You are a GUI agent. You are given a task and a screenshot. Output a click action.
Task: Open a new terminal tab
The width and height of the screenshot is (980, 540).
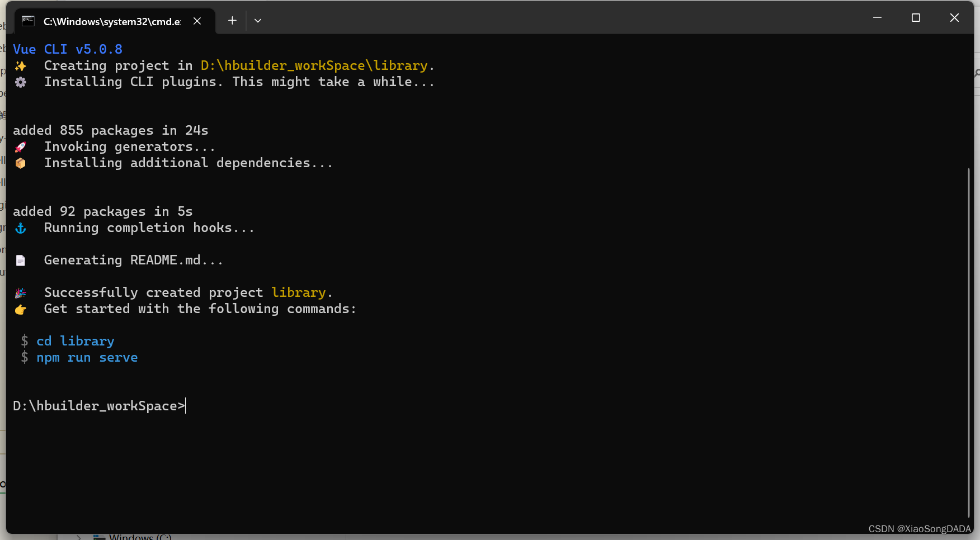(x=232, y=21)
